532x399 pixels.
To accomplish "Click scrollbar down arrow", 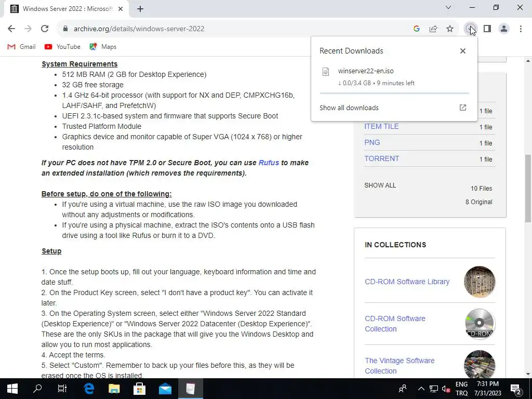I will pos(528,374).
